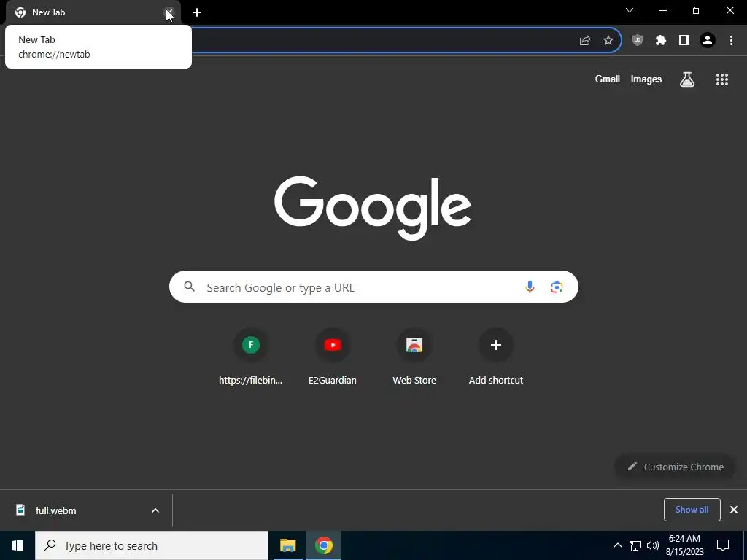This screenshot has height=560, width=747.
Task: Open the notification center icon
Action: 723,545
